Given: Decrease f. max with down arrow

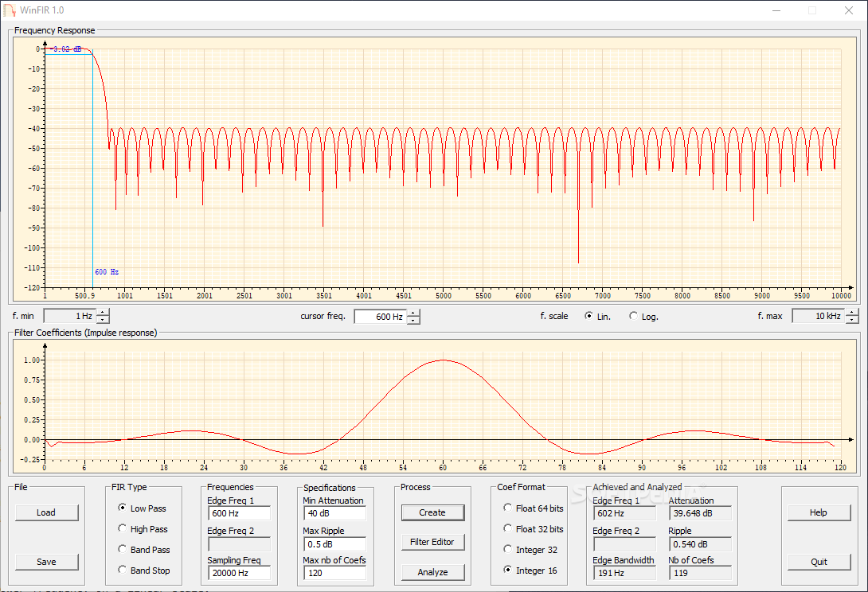Looking at the screenshot, I should [852, 320].
